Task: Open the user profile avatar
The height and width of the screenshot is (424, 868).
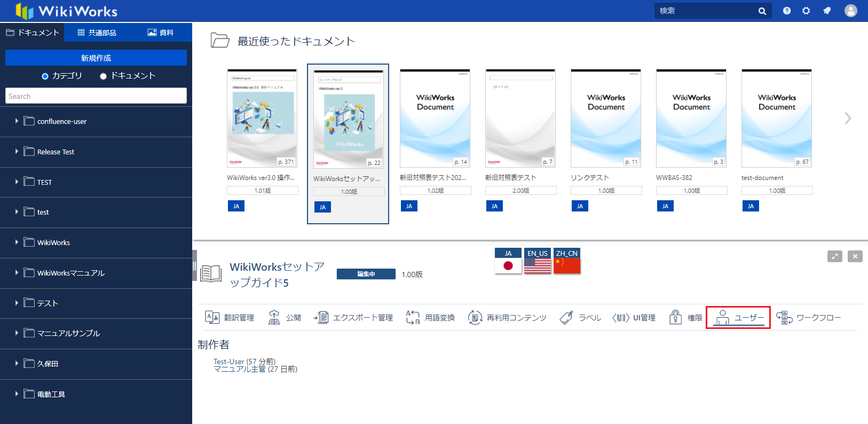Action: coord(851,11)
